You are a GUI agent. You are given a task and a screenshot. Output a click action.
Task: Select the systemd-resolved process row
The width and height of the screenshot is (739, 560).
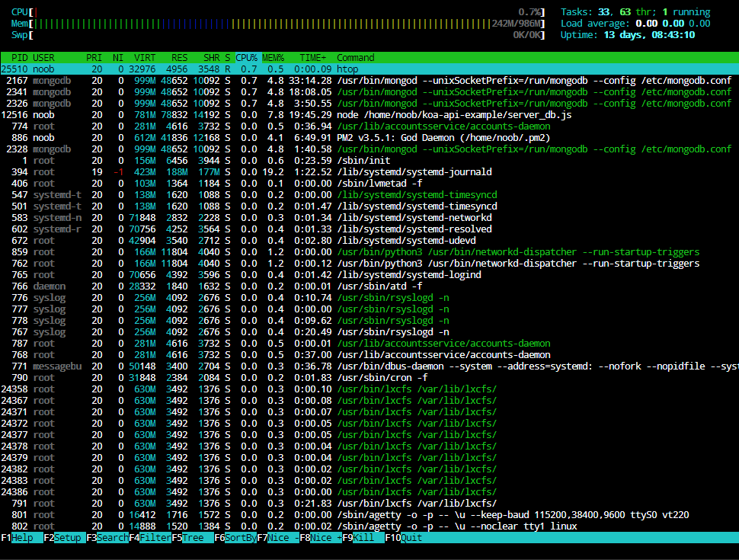click(369, 229)
